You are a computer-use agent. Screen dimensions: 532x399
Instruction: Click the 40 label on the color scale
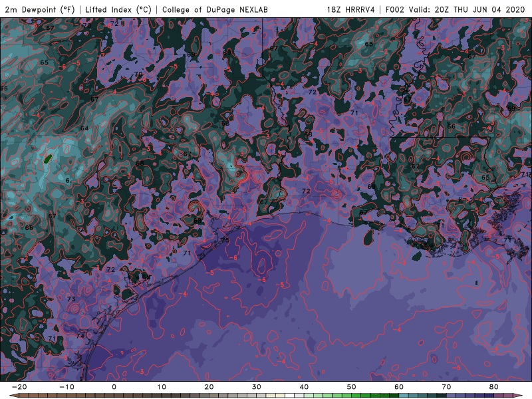tap(304, 387)
